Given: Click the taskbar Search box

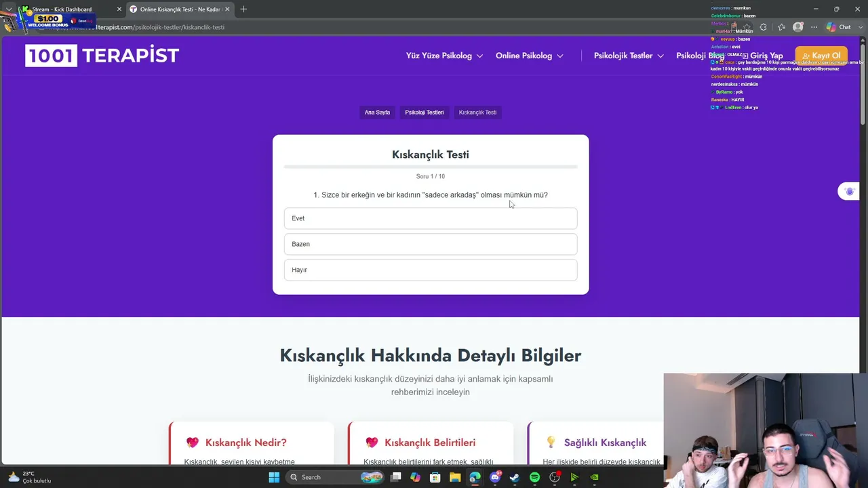Looking at the screenshot, I should [x=336, y=477].
